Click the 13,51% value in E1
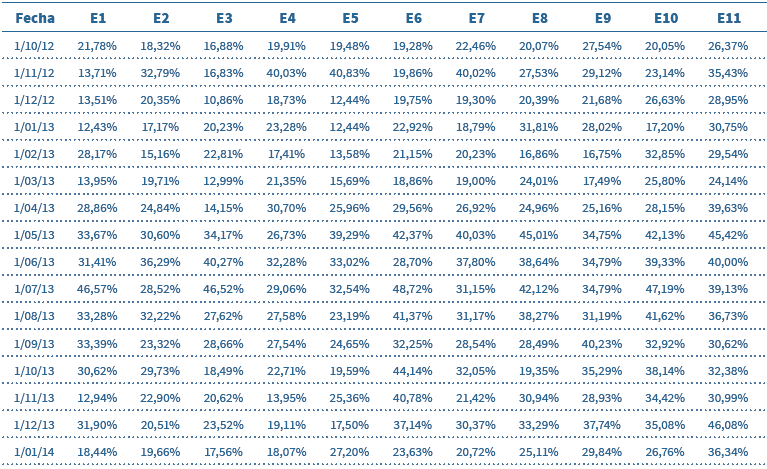 pos(97,100)
